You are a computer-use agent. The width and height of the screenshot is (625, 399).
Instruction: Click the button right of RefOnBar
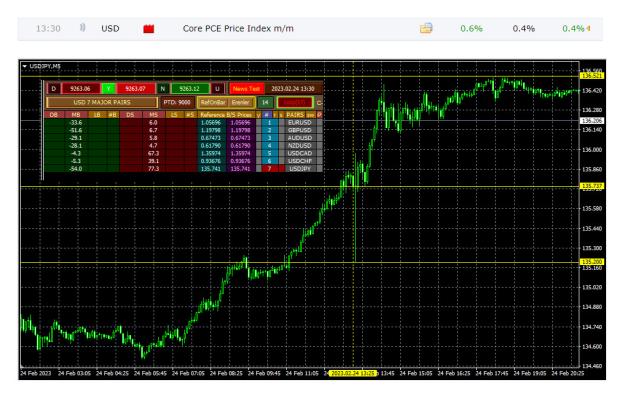coord(241,102)
